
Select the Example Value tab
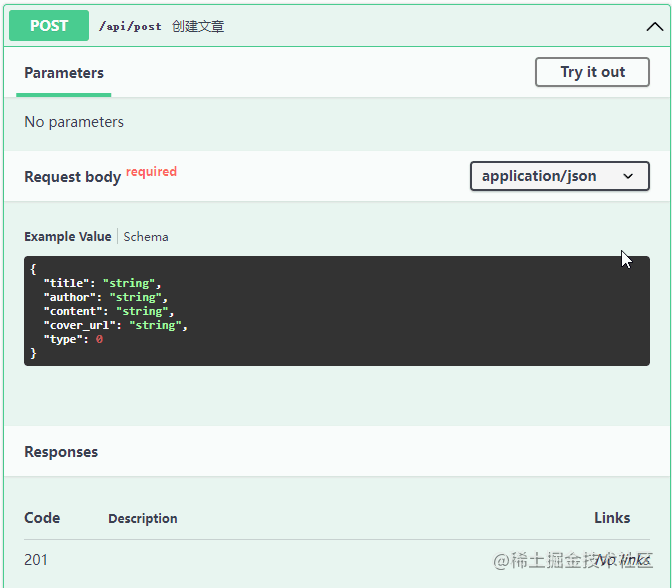(68, 237)
